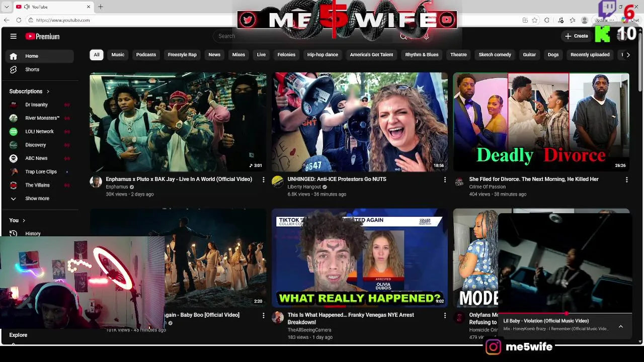Select the Hip-hop dance filter chip
Image resolution: width=644 pixels, height=362 pixels.
pyautogui.click(x=323, y=55)
